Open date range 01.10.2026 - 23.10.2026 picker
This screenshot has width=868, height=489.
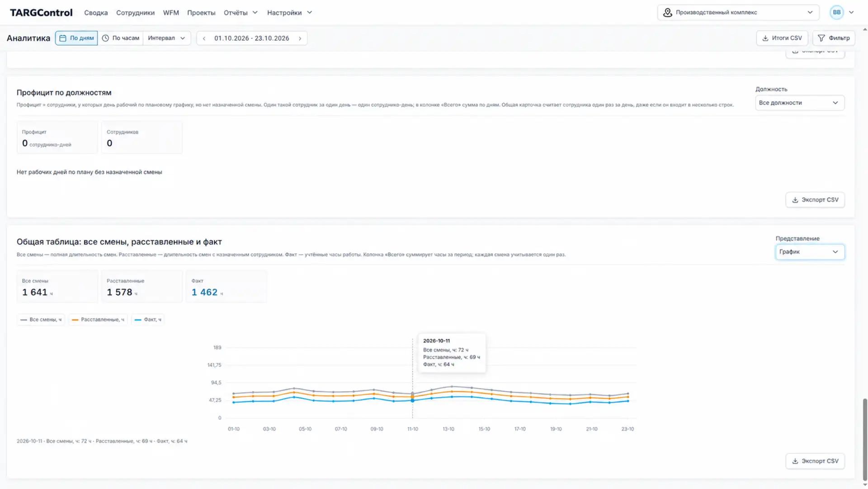(252, 38)
